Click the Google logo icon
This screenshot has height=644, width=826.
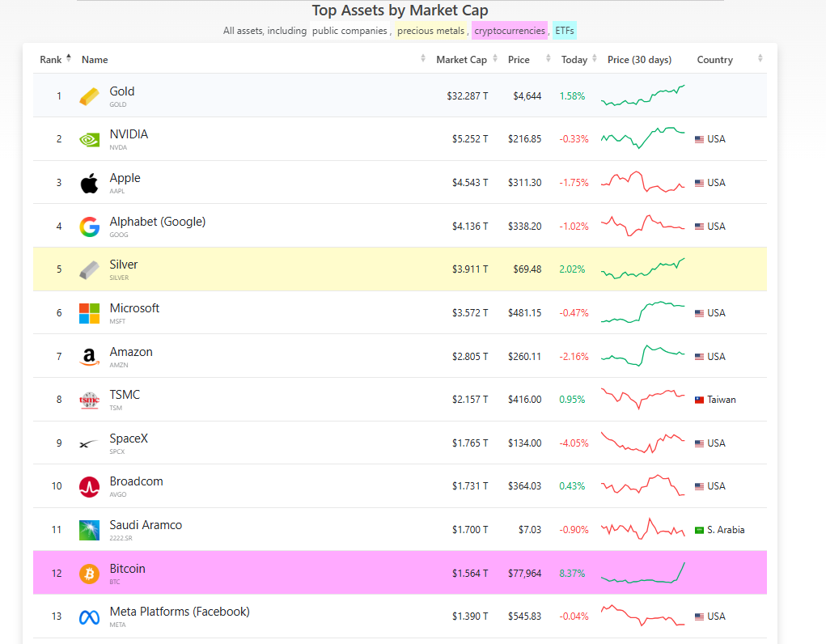coord(89,227)
